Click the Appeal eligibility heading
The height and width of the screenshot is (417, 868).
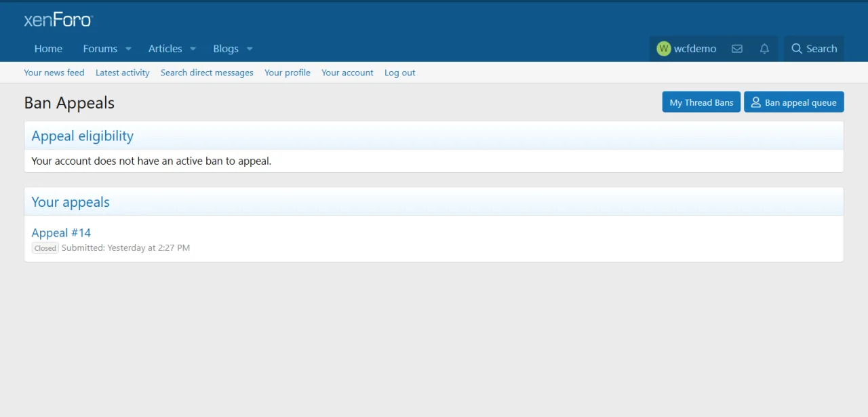[83, 136]
